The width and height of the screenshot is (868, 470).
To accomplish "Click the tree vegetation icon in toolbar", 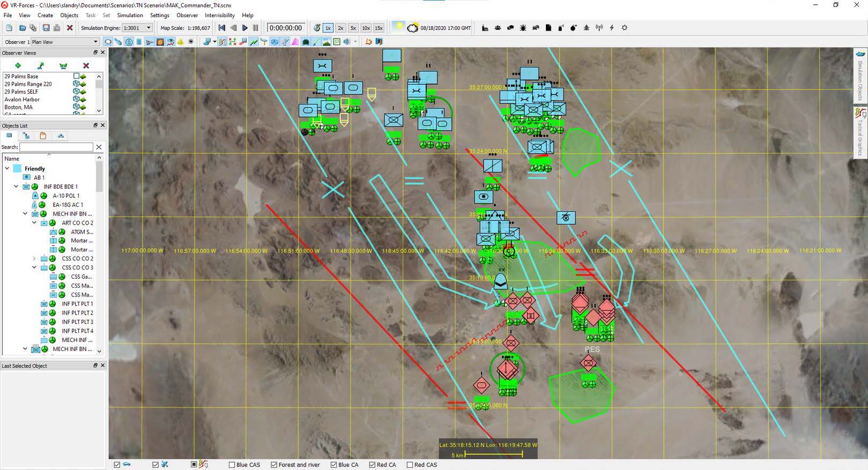I will 587,28.
